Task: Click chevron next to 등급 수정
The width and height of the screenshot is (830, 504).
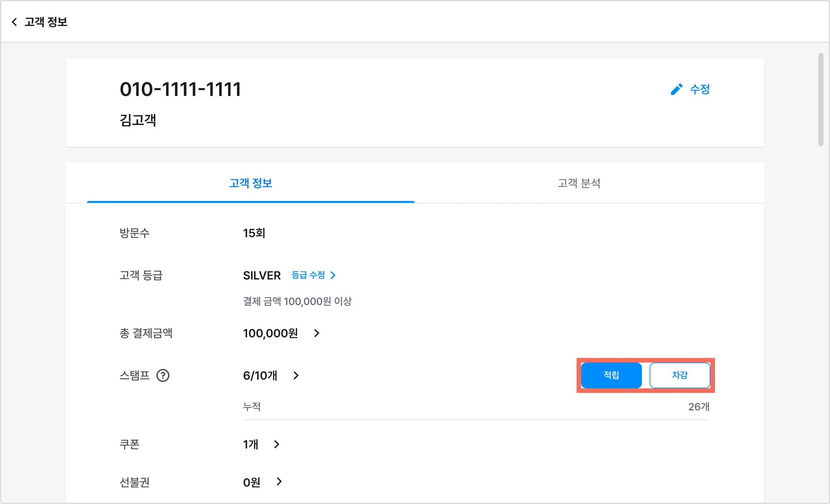Action: (x=333, y=275)
